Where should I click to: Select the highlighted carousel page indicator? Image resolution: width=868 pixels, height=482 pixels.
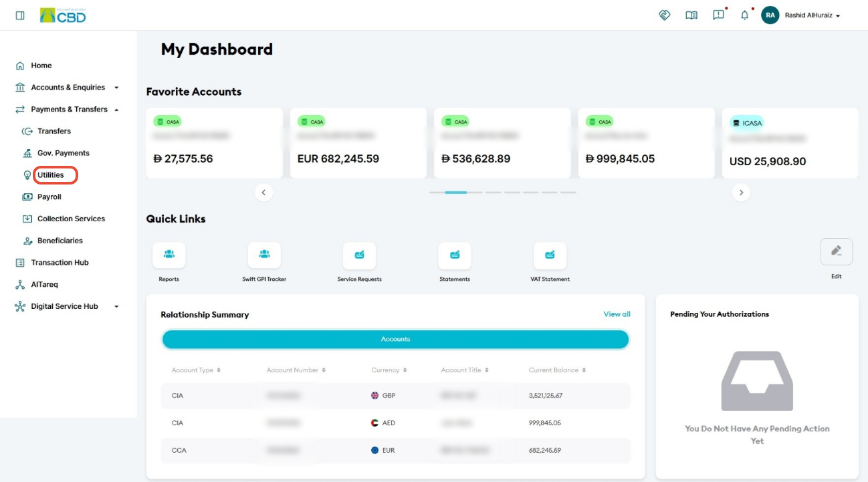coord(455,193)
